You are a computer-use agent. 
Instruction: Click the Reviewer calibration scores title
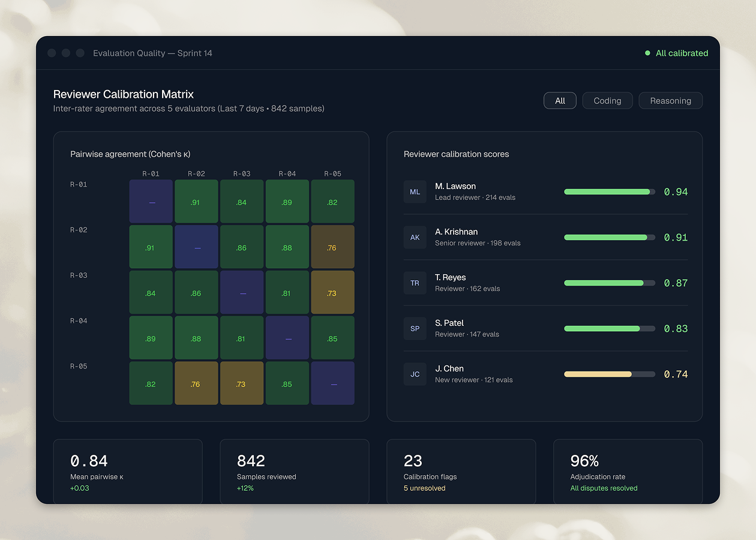pos(456,154)
